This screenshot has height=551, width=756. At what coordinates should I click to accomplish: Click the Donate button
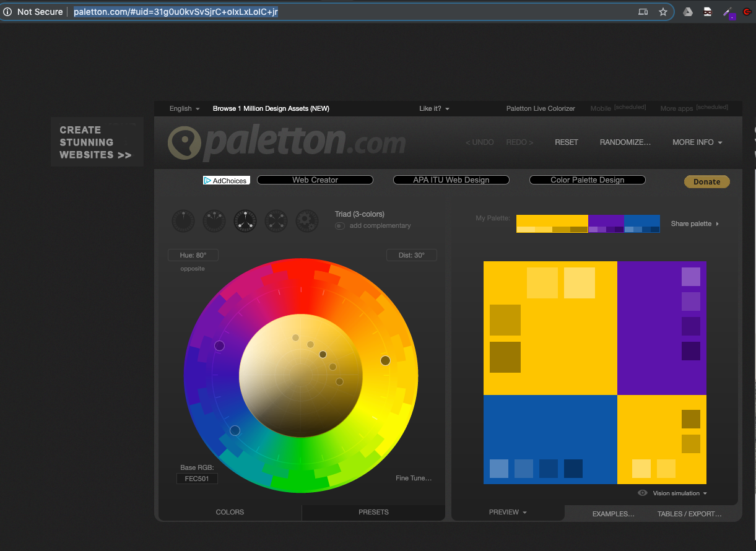(x=707, y=181)
